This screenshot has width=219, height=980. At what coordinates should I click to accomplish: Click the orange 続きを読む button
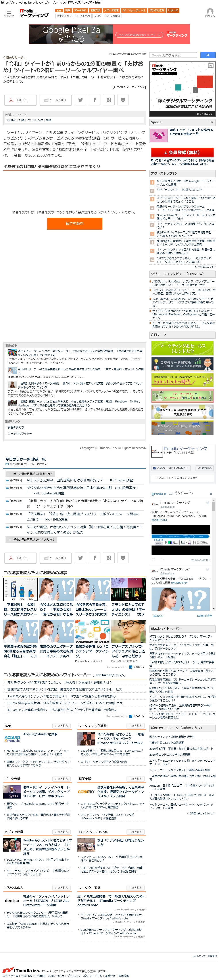75,223
